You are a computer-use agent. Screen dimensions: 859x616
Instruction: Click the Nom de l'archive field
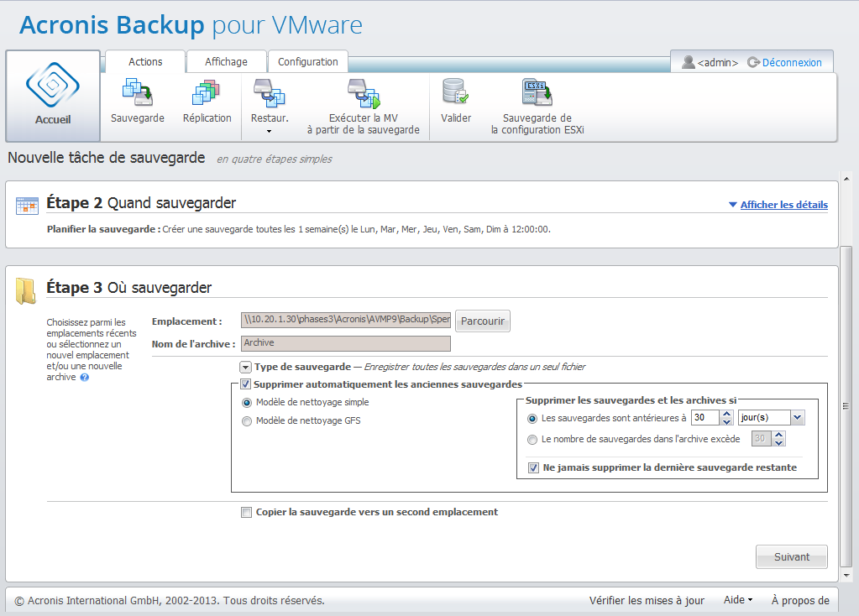(x=346, y=343)
